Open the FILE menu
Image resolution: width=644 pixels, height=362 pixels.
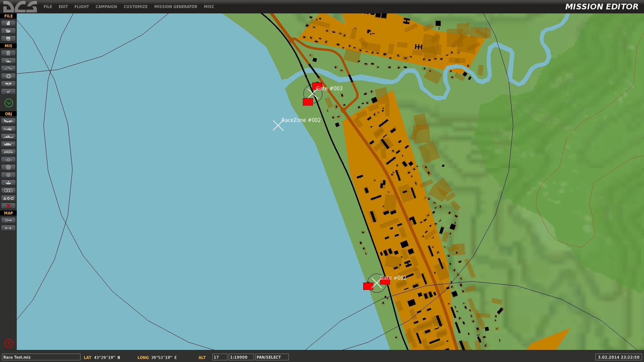tap(48, 7)
